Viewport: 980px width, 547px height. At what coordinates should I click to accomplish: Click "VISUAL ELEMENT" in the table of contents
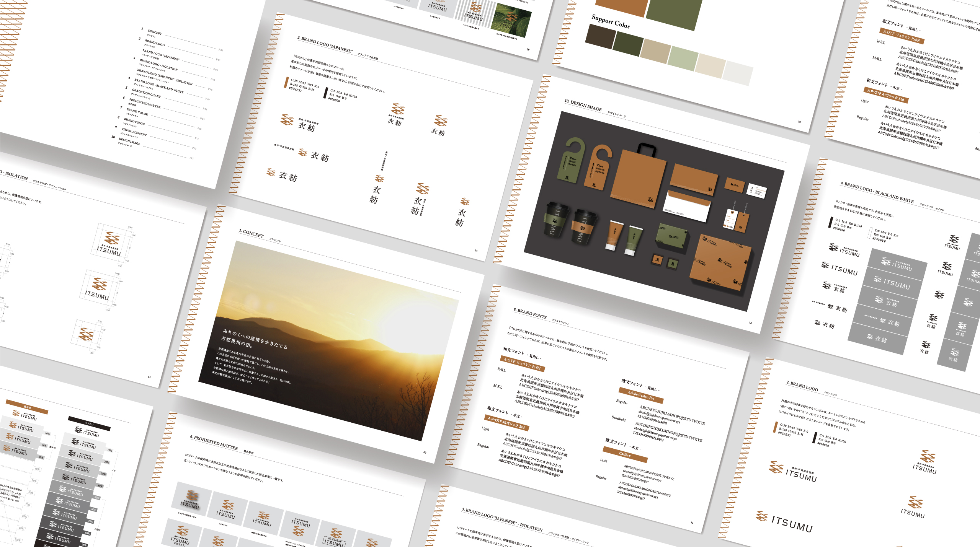(134, 132)
